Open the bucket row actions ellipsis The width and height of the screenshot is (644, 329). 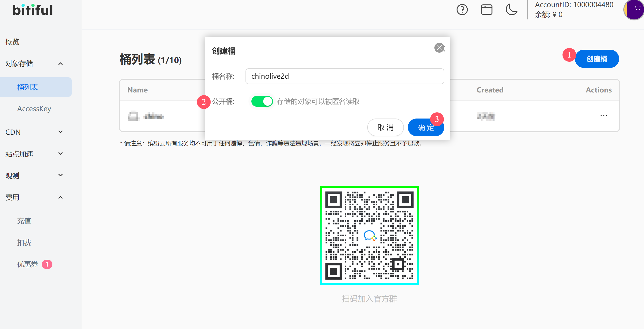point(604,115)
